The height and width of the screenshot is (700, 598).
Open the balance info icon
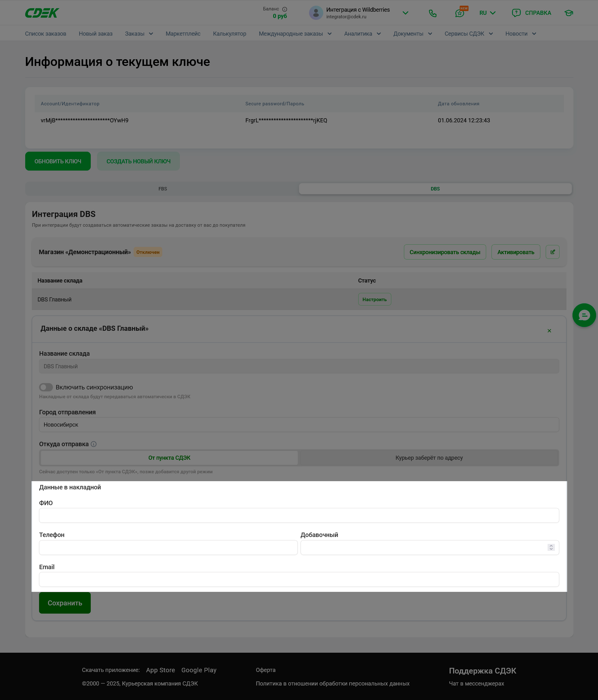(285, 9)
